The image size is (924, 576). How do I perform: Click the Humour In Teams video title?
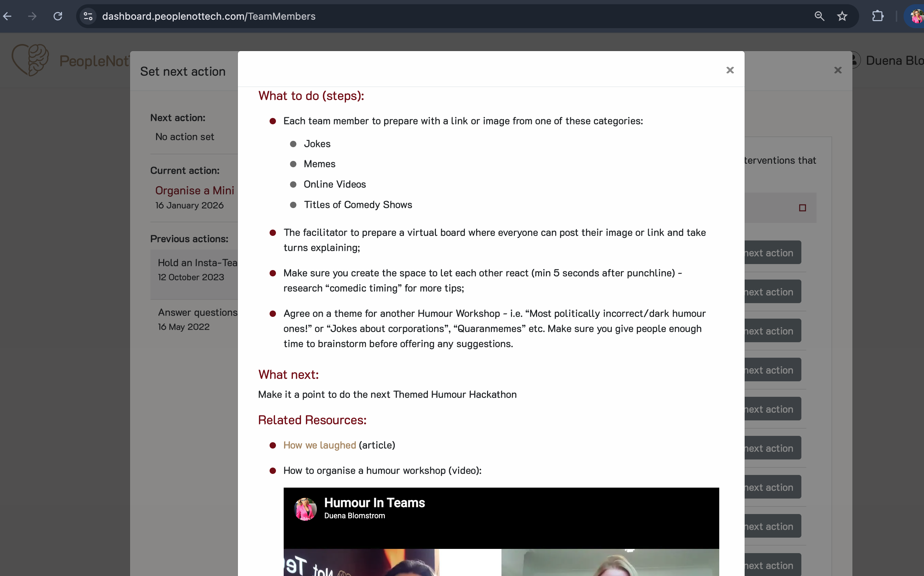tap(374, 503)
